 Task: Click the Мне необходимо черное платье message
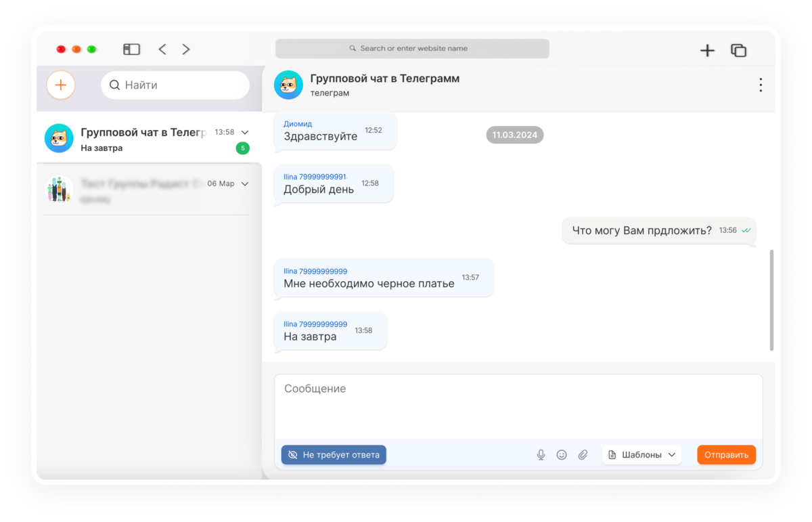click(x=384, y=278)
